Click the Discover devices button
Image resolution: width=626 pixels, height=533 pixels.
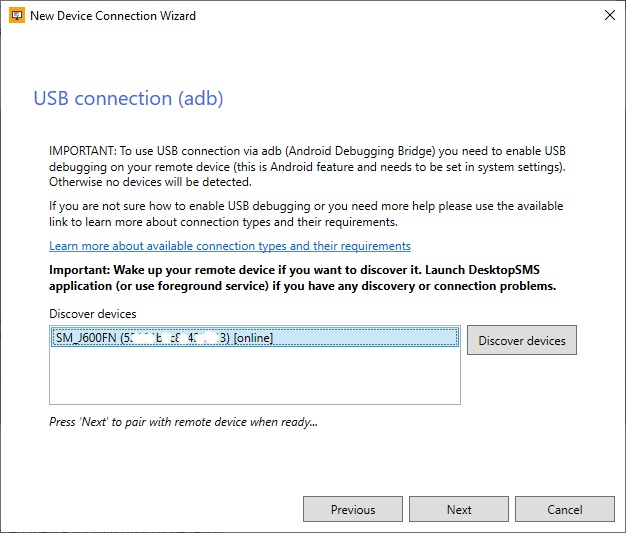pos(521,340)
